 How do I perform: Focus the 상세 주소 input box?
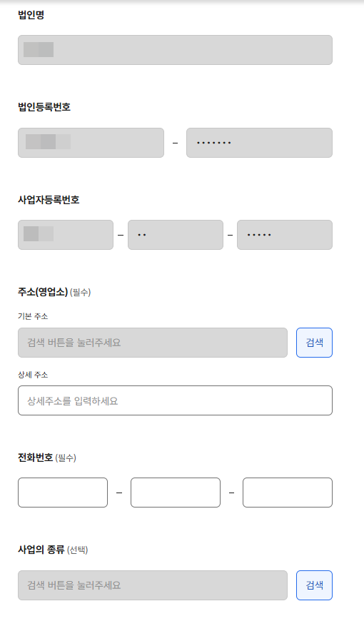point(175,400)
